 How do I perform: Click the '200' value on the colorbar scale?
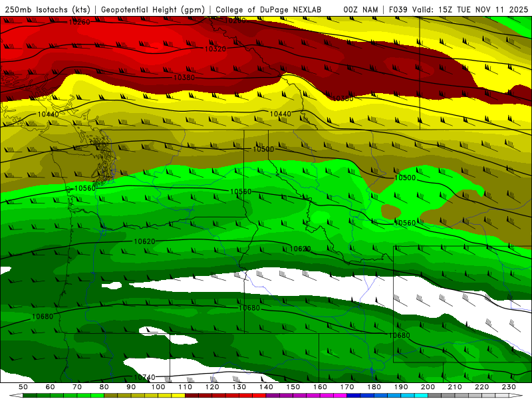(x=428, y=387)
